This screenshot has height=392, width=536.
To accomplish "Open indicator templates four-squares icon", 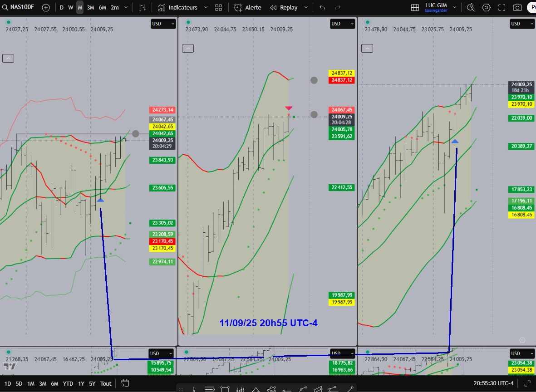I will 218,8.
